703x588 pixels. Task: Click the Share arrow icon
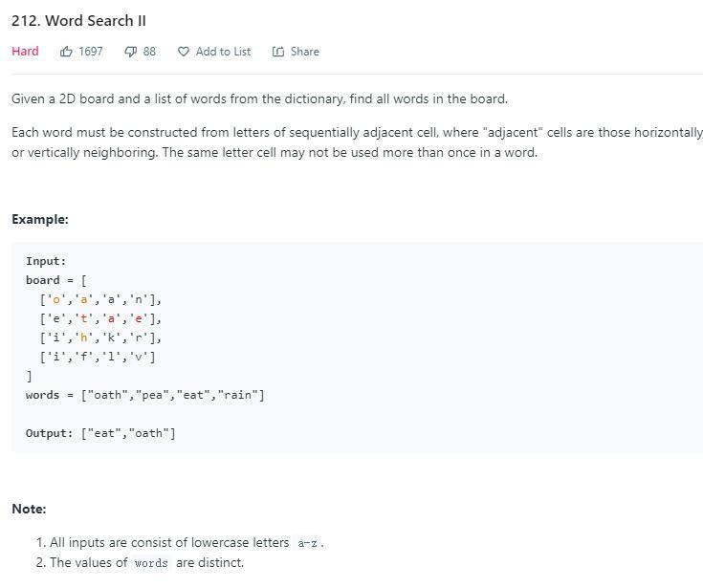(x=278, y=52)
